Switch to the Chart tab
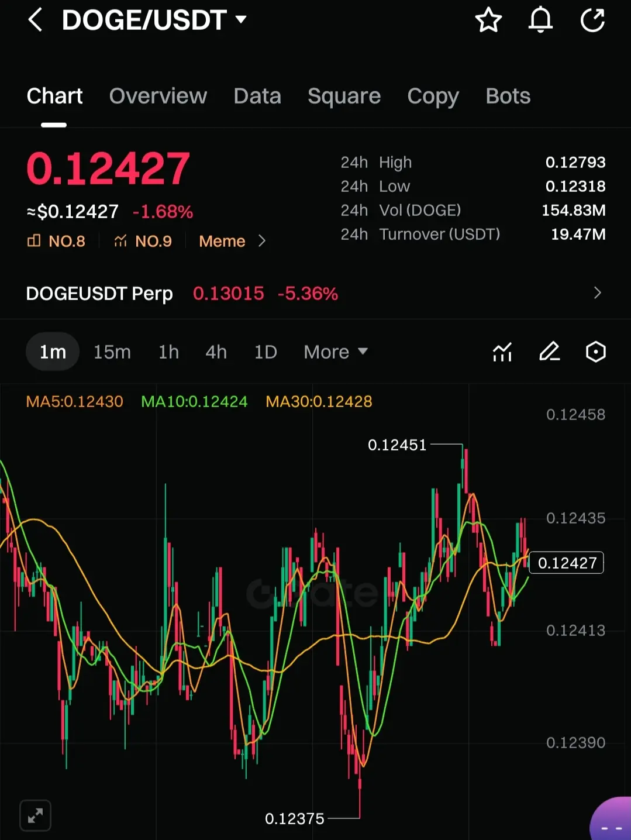This screenshot has height=840, width=631. pyautogui.click(x=54, y=96)
